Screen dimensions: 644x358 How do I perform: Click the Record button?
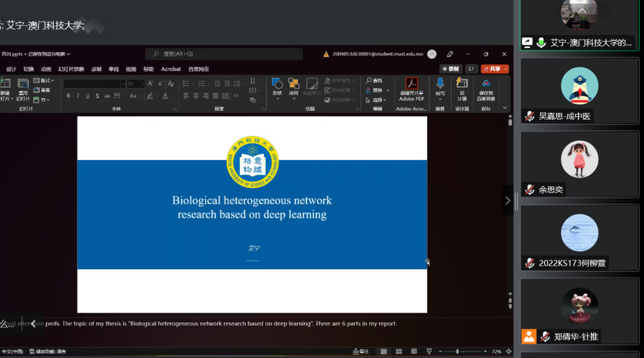pyautogui.click(x=450, y=69)
